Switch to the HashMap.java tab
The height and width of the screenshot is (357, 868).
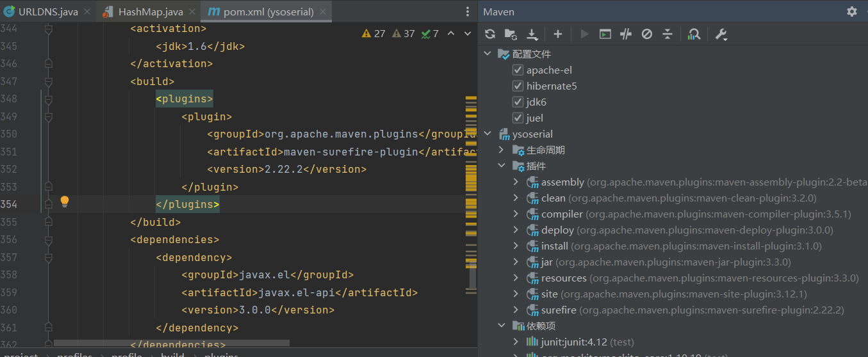[150, 12]
